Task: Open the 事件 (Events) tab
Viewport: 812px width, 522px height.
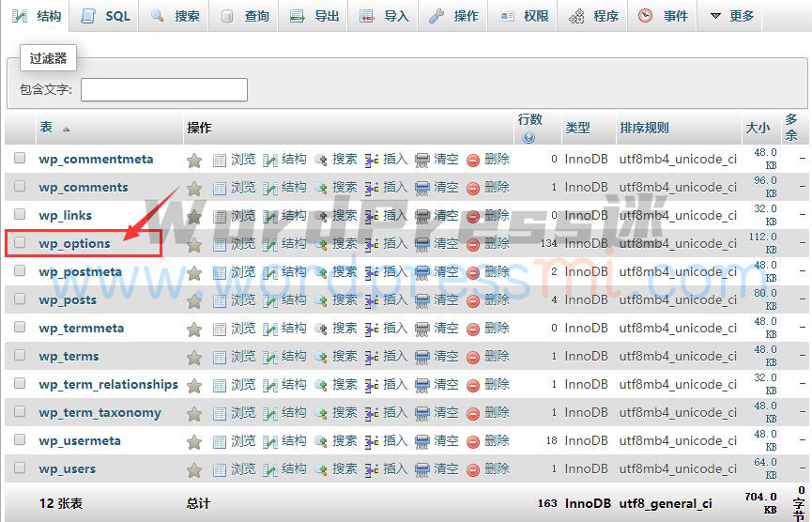Action: (663, 16)
